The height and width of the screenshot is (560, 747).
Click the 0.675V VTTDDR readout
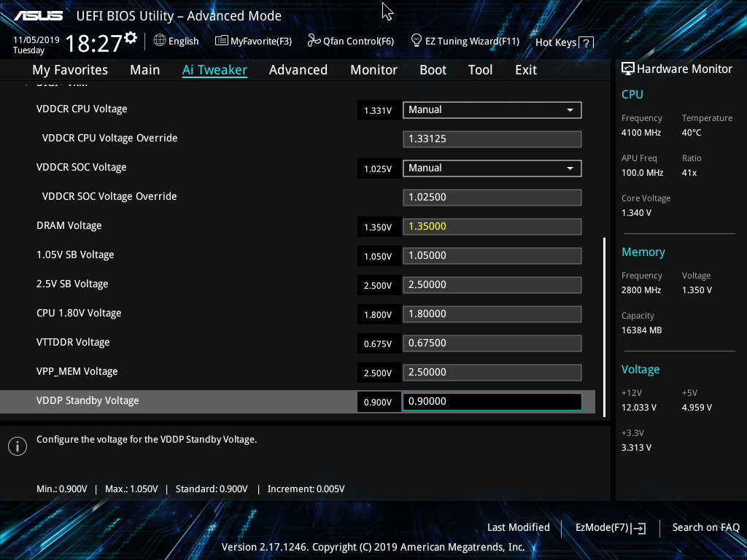378,344
